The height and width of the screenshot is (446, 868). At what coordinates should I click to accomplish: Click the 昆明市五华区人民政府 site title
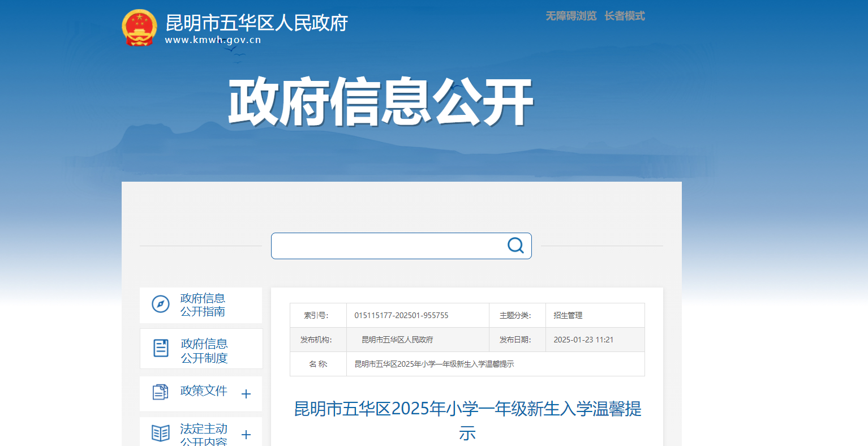tap(256, 23)
